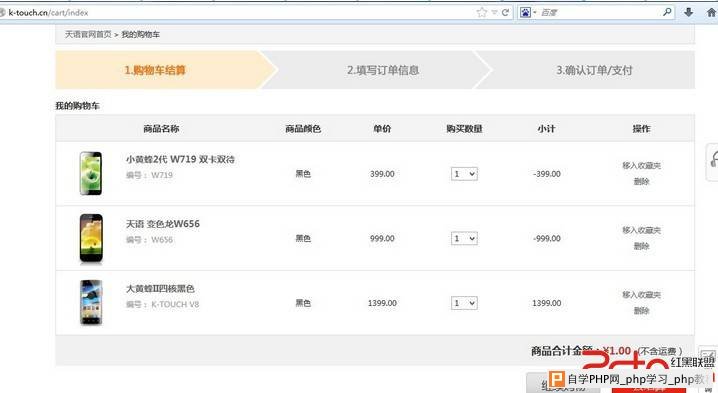Go to browser home page icon

[x=711, y=12]
